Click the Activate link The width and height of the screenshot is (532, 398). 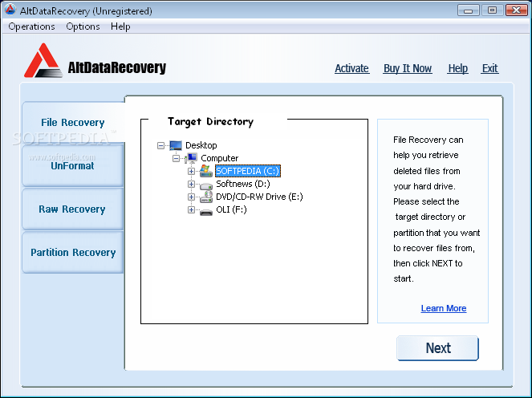351,68
